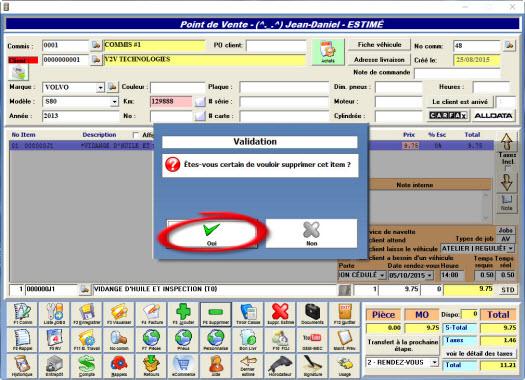Toggle the checkbox in items header

tap(136, 135)
